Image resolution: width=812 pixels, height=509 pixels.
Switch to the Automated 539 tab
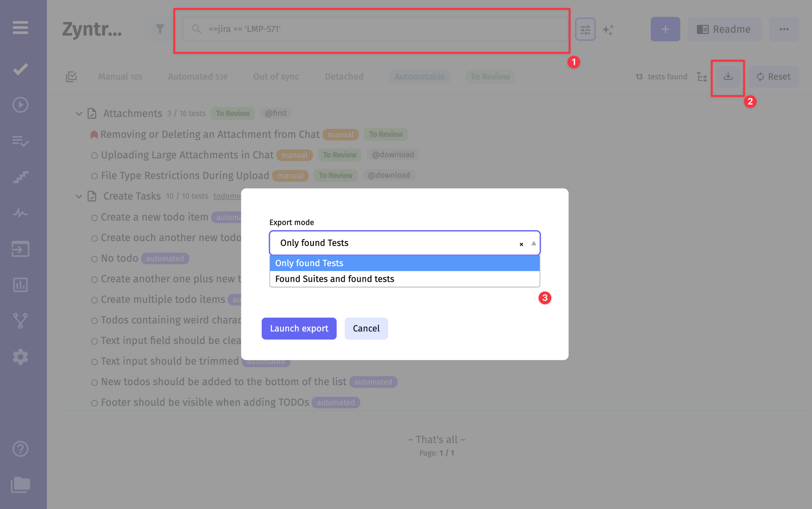tap(199, 76)
